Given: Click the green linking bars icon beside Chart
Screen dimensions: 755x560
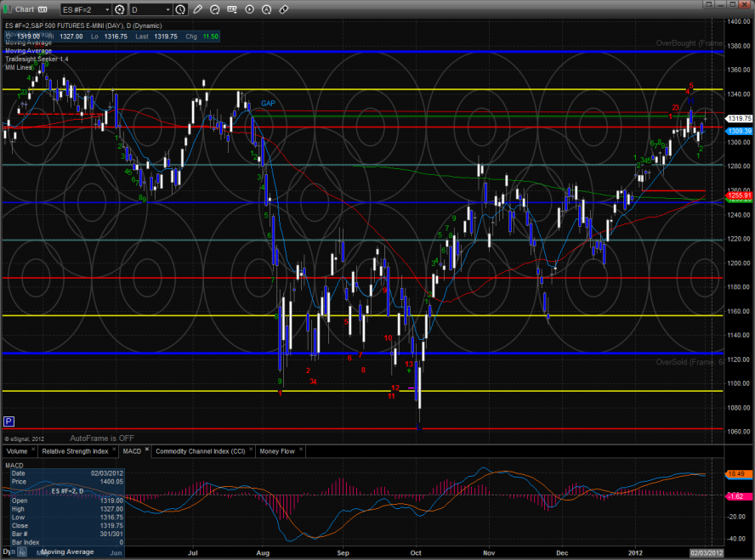Looking at the screenshot, I should point(7,9).
